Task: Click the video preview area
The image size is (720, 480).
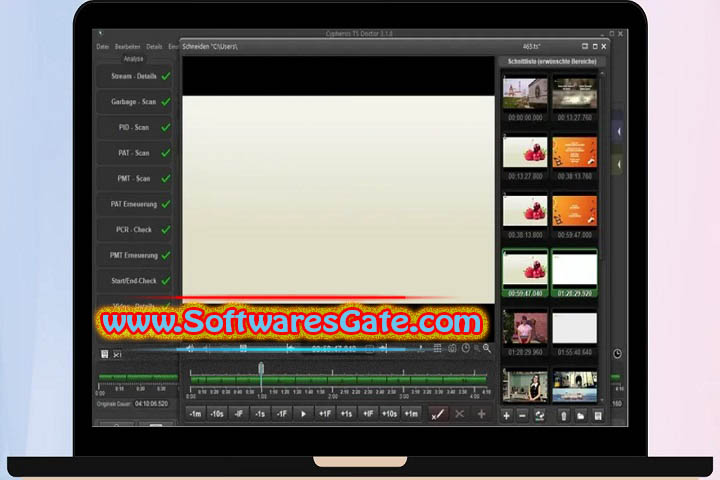Action: 338,198
